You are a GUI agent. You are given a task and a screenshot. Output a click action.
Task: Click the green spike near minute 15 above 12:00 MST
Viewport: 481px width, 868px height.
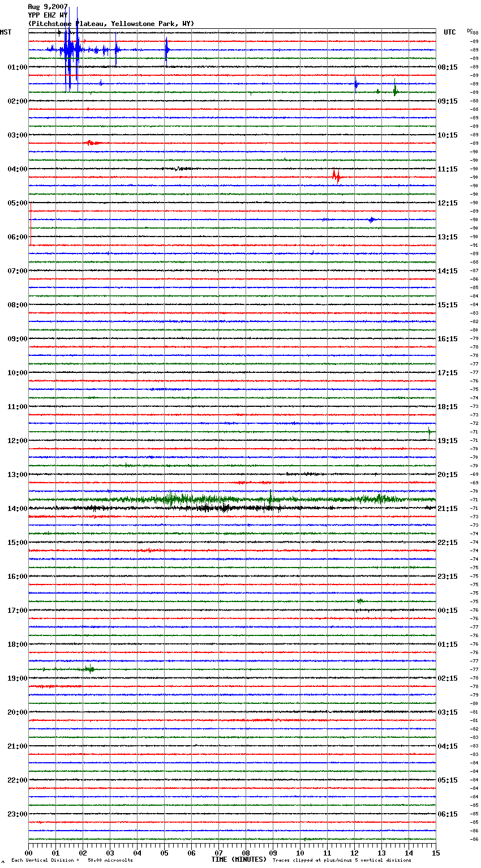pos(430,432)
